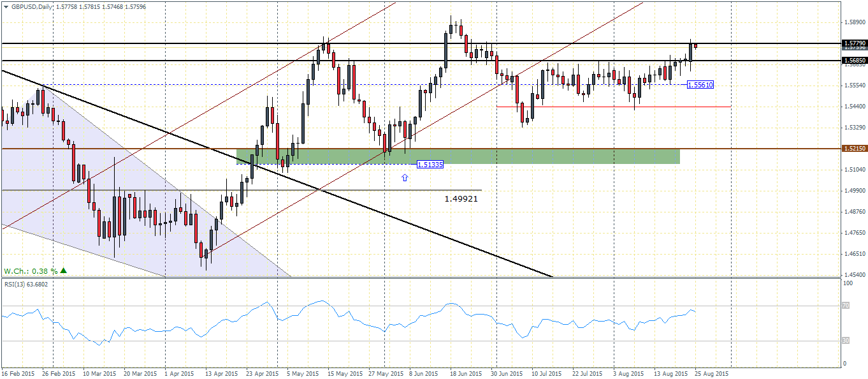Select the brown 1.52150 price marker
Screen dimensions: 868x379
(854, 148)
